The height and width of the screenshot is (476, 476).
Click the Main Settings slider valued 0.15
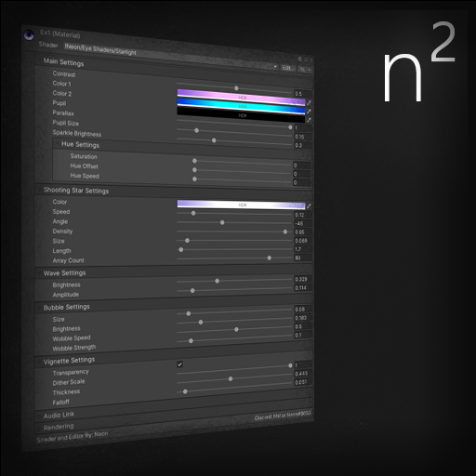point(234,132)
